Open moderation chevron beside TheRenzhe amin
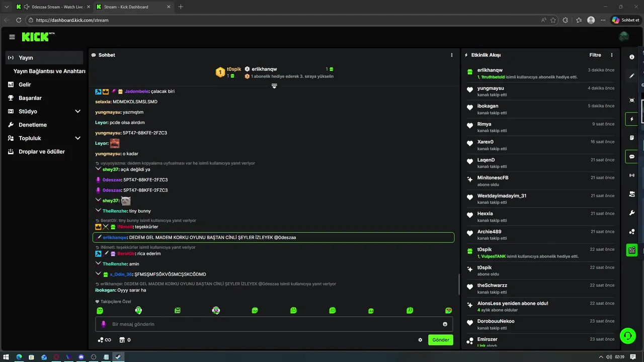This screenshot has width=644, height=362. (98, 263)
